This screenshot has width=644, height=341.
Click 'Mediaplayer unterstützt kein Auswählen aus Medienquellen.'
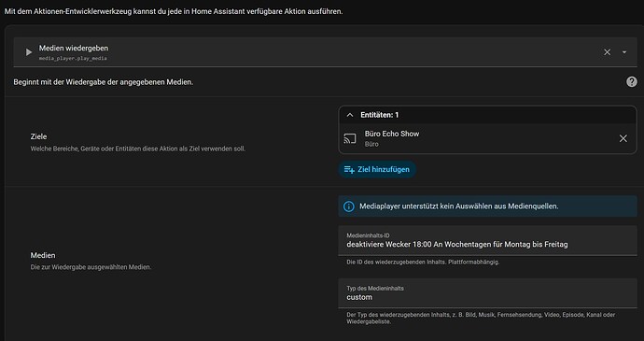click(459, 206)
